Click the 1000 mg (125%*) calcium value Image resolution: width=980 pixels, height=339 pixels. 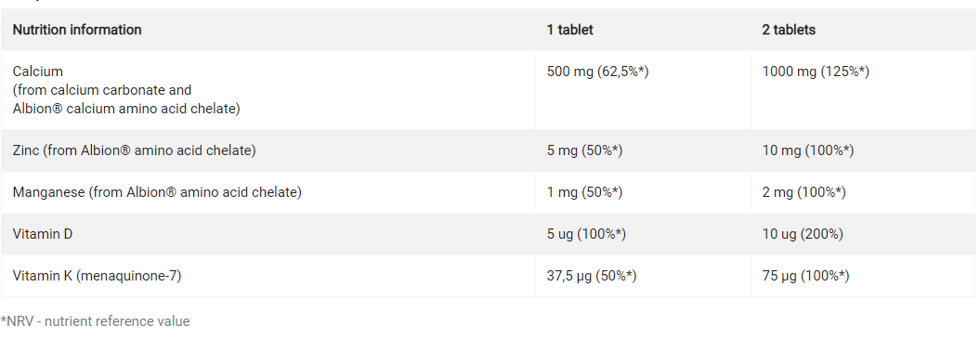click(815, 72)
